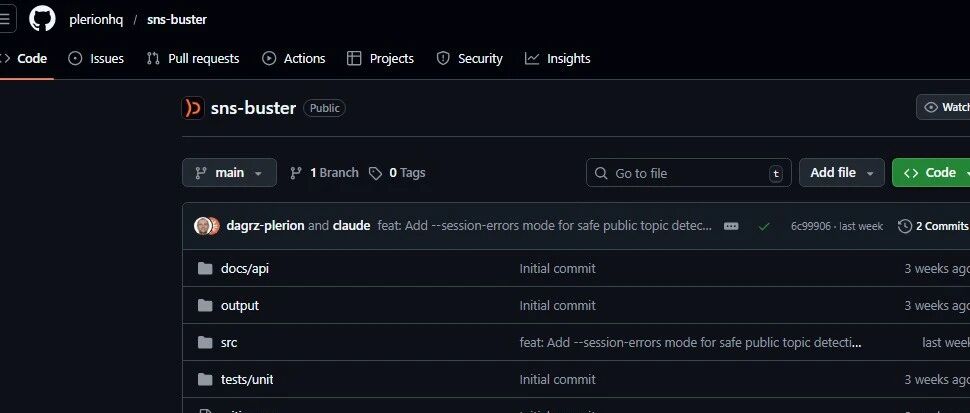
Task: Go to plerionhq organization page
Action: point(96,20)
